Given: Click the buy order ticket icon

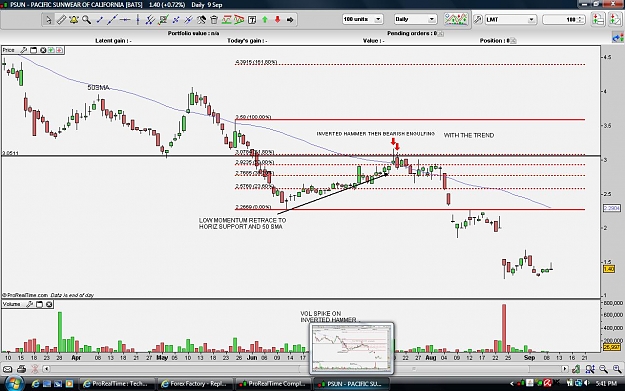Looking at the screenshot, I should click(x=598, y=20).
